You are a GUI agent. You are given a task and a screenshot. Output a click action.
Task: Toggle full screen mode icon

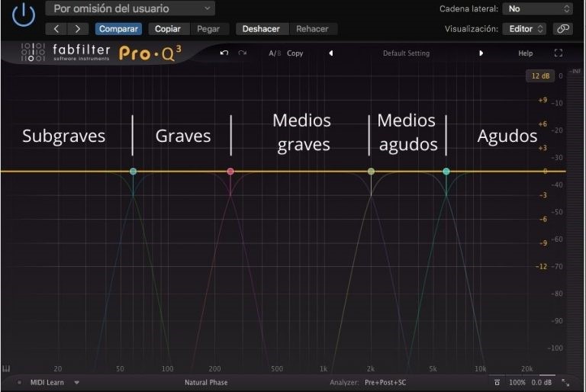(559, 53)
